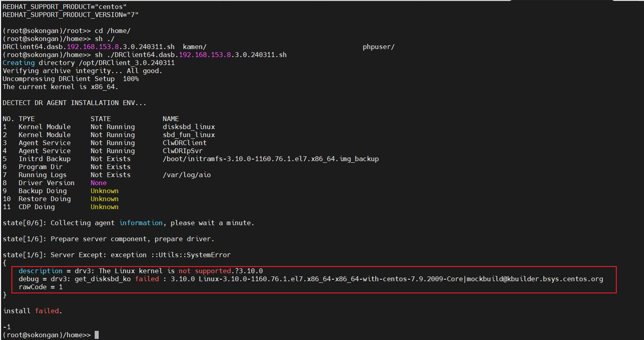Click the "description = drv3" kernel not supported line
This screenshot has height=340, width=644.
(x=141, y=271)
